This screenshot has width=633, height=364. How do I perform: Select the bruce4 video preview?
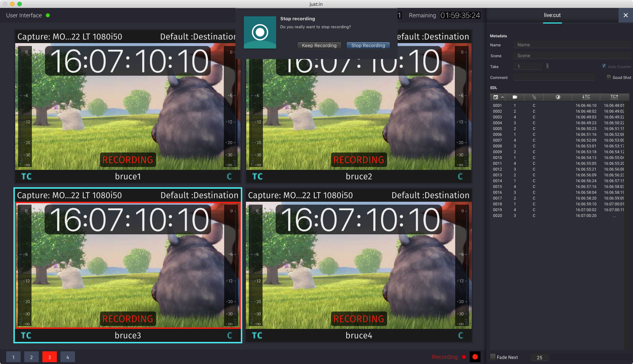[x=359, y=265]
